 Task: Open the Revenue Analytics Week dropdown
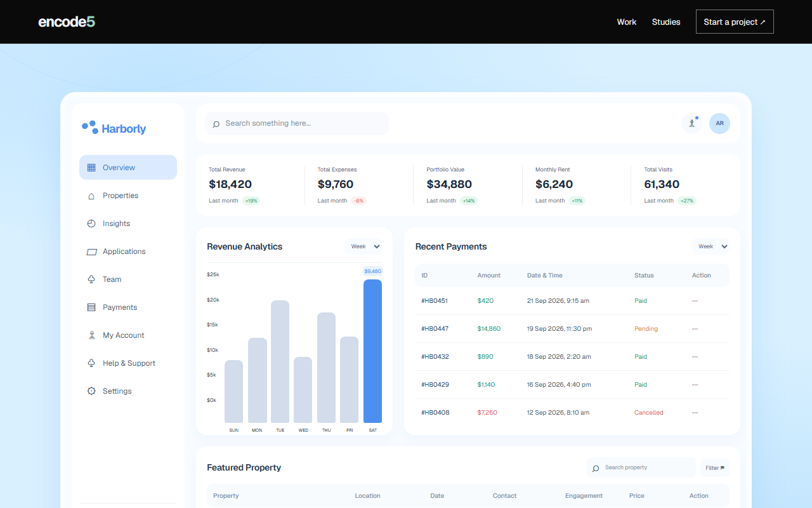[x=364, y=246]
